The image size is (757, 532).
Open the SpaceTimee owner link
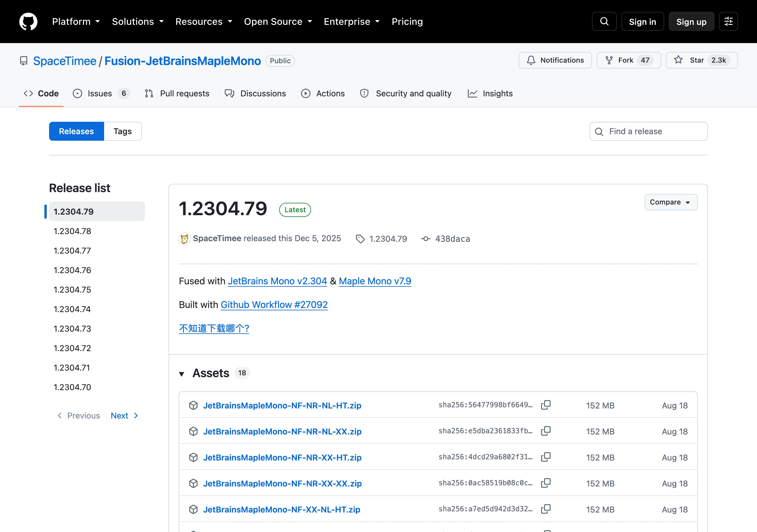point(65,61)
